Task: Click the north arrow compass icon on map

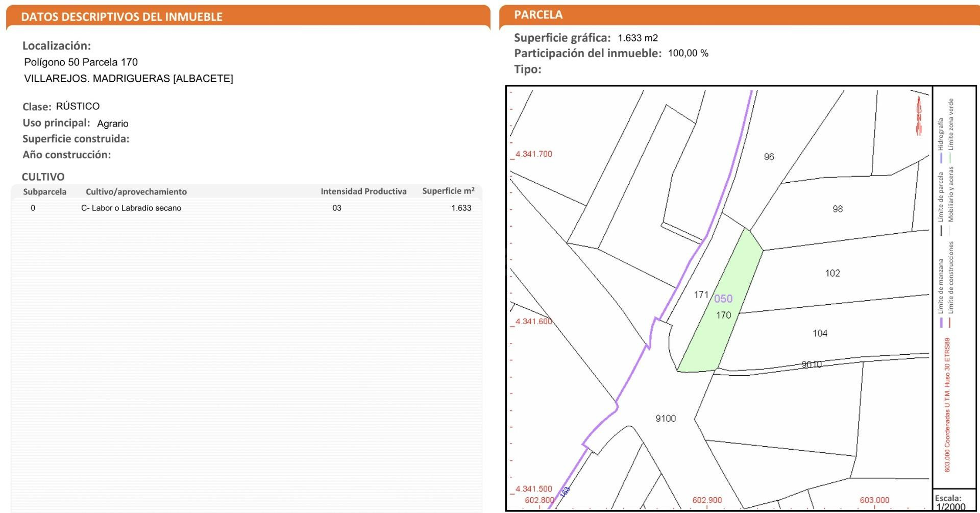Action: tap(919, 116)
